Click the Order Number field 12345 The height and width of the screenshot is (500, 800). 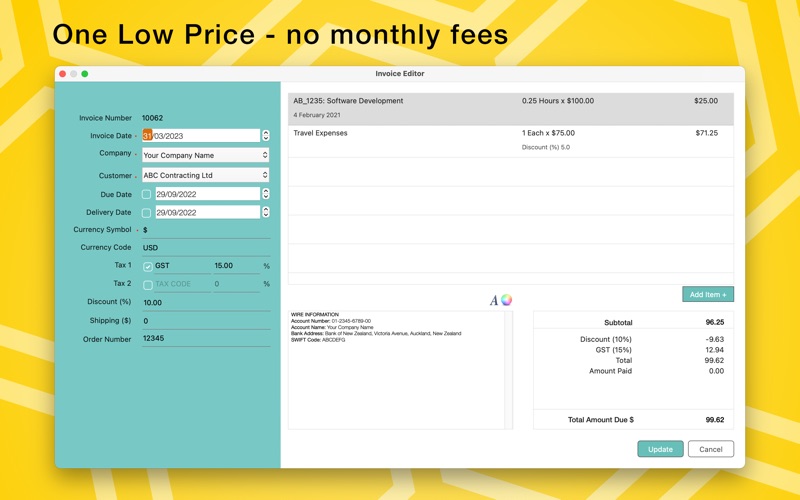[206, 338]
